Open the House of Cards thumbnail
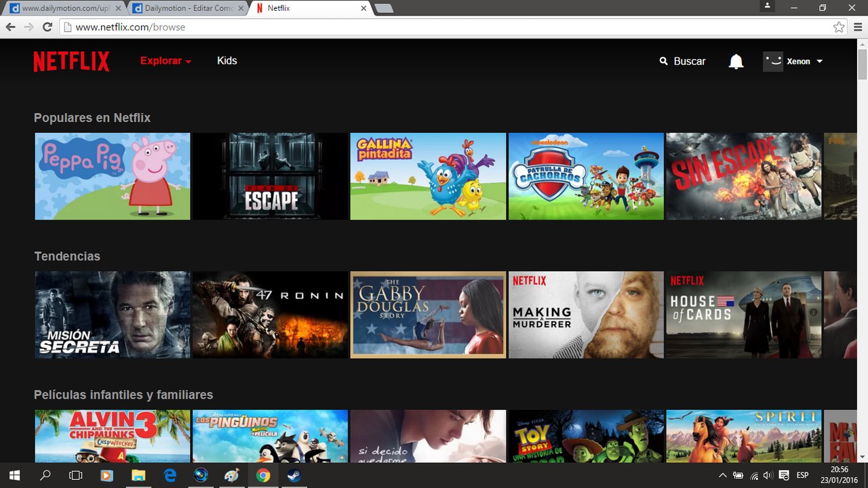 744,315
